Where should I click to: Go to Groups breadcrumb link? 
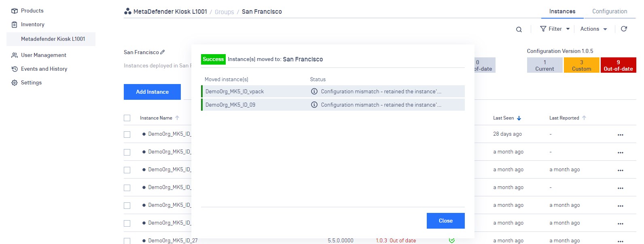point(224,12)
